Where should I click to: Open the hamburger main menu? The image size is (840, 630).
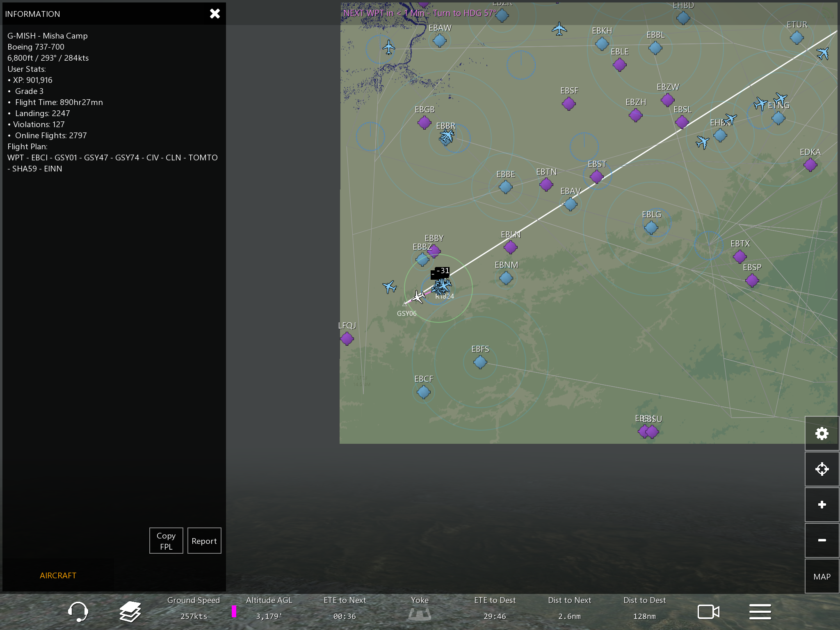coord(760,612)
